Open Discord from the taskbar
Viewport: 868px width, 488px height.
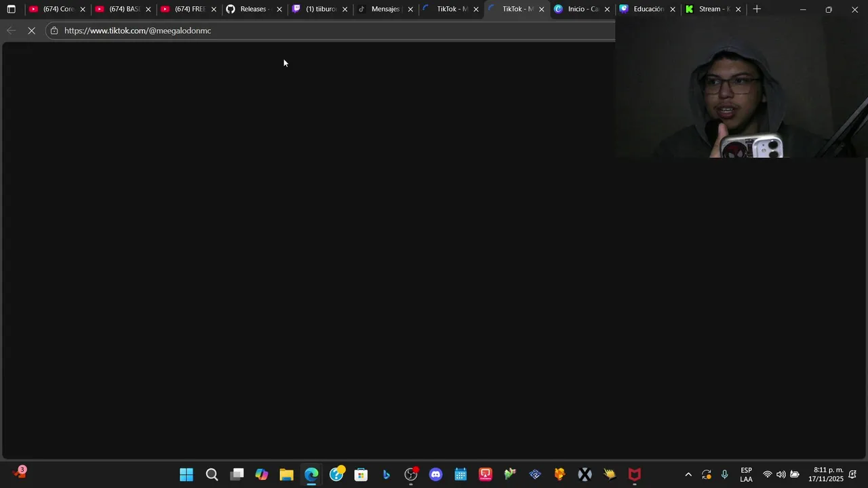pos(435,474)
